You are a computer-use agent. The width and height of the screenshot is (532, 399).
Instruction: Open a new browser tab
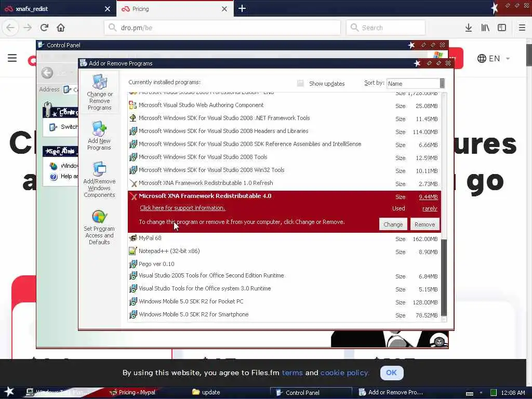(242, 8)
